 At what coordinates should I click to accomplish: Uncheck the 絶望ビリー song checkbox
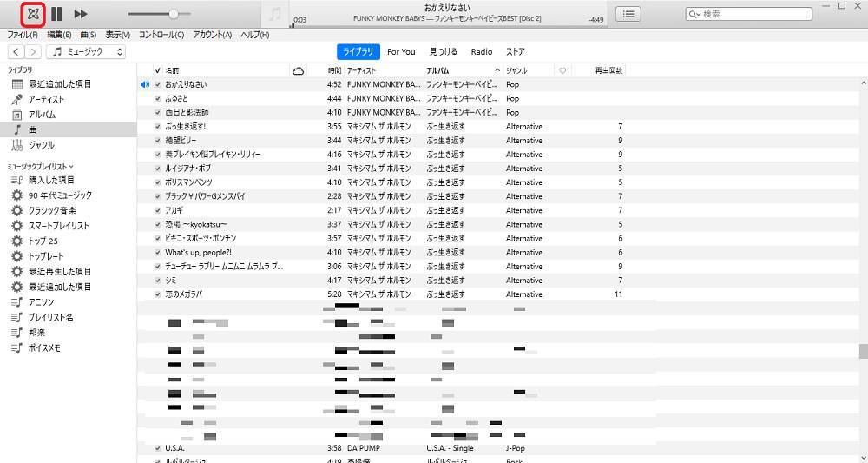[x=157, y=141]
